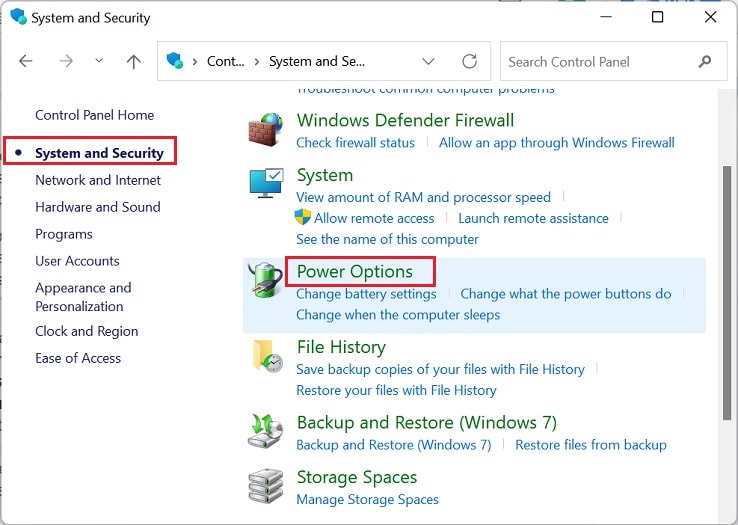The width and height of the screenshot is (738, 525).
Task: Click the Windows Defender Firewall brick wall icon
Action: [265, 129]
